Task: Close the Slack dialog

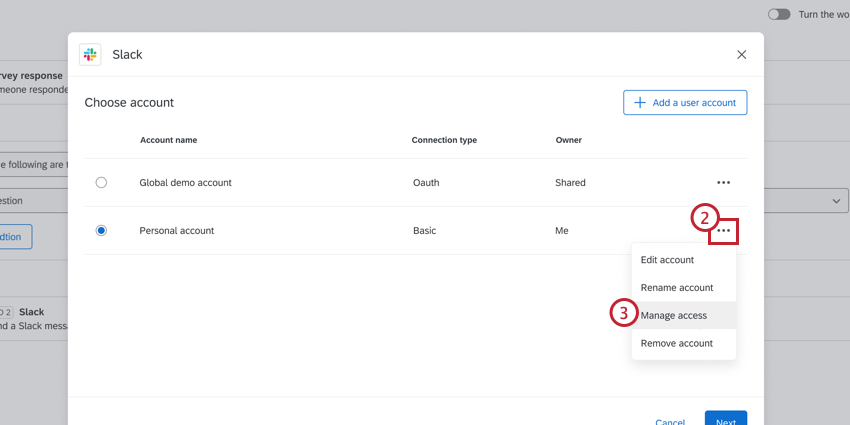Action: (x=741, y=55)
